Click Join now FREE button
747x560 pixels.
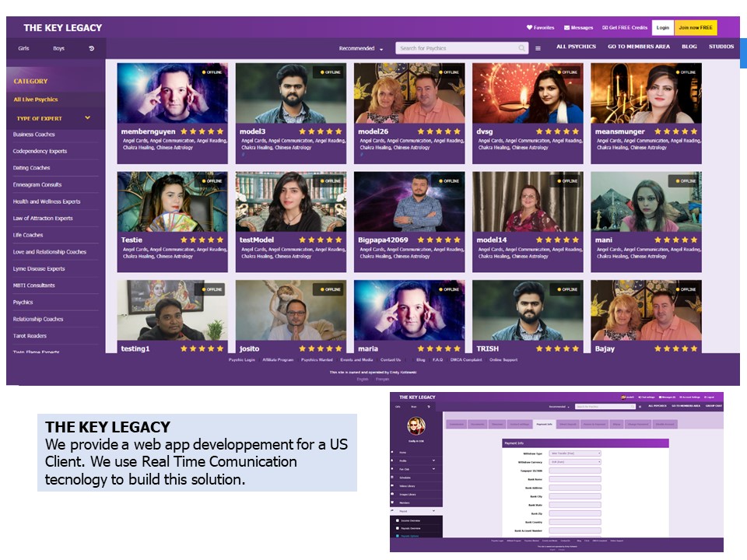[x=696, y=28]
